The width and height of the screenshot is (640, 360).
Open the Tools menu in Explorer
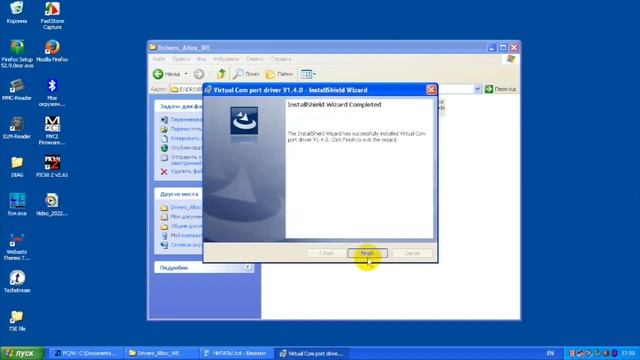point(255,59)
